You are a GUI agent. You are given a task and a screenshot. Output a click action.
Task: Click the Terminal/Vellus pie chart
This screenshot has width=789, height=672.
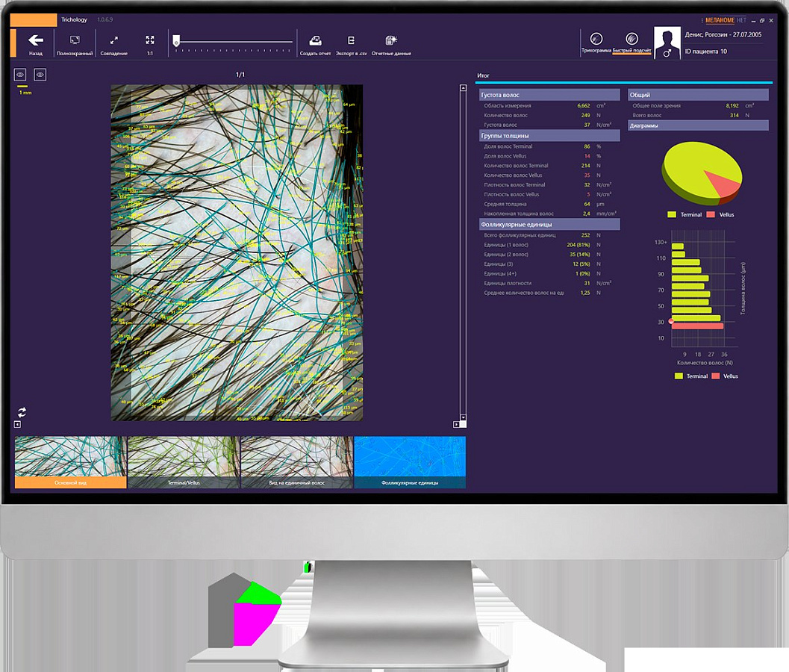(702, 172)
